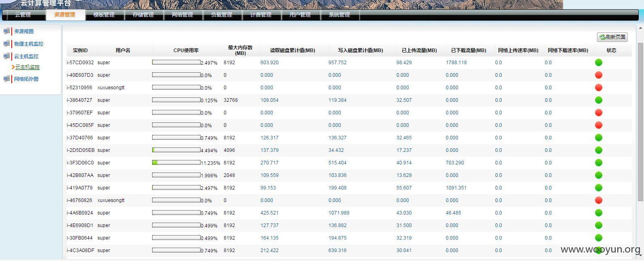
Task: Click the scrollbar up arrow
Action: [x=640, y=28]
